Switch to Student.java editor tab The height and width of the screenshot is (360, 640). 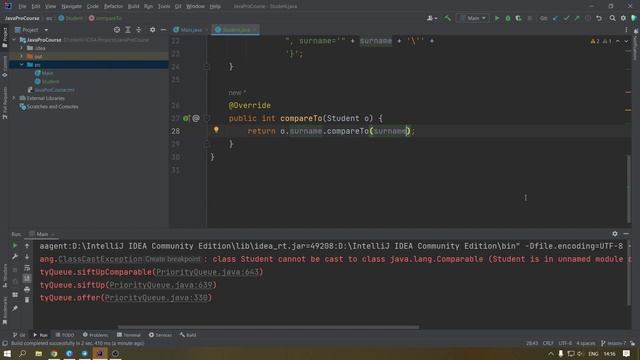236,30
